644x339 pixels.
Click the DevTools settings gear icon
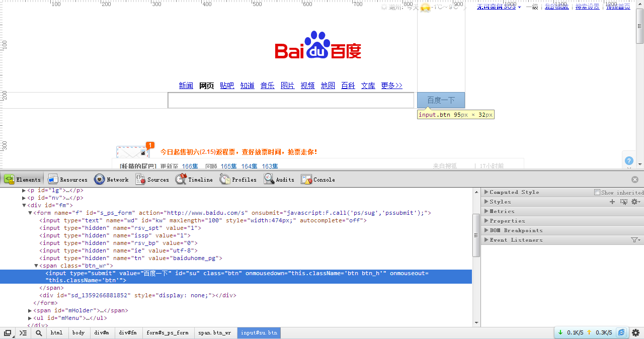click(635, 333)
